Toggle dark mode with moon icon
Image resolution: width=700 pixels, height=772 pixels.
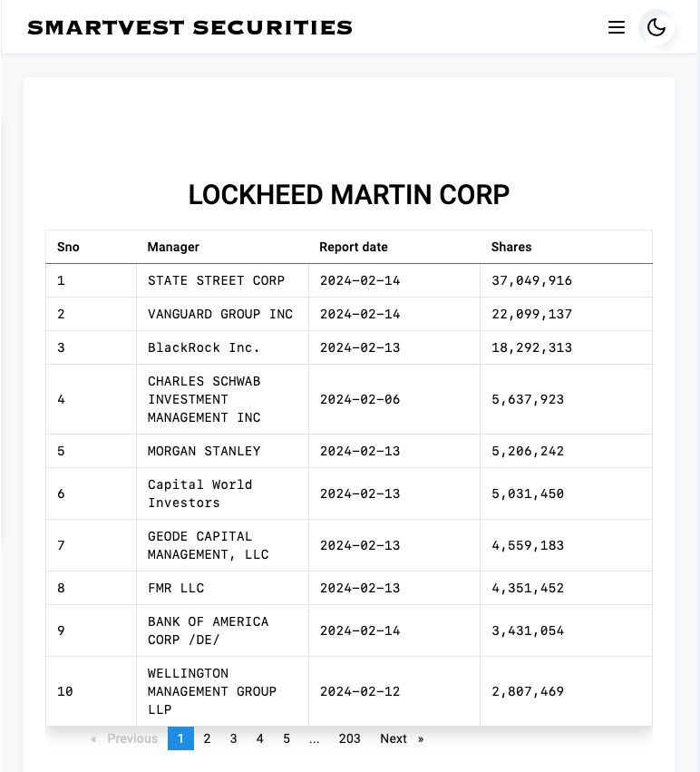(x=656, y=27)
